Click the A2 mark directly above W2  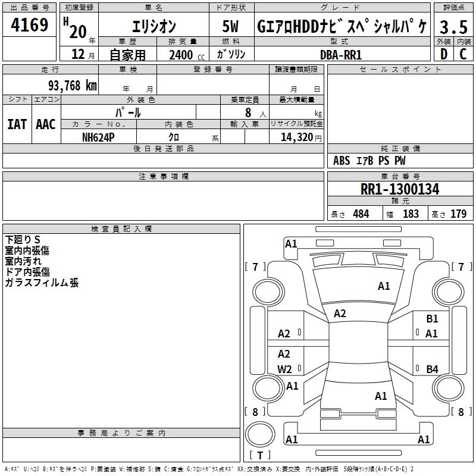click(x=284, y=354)
